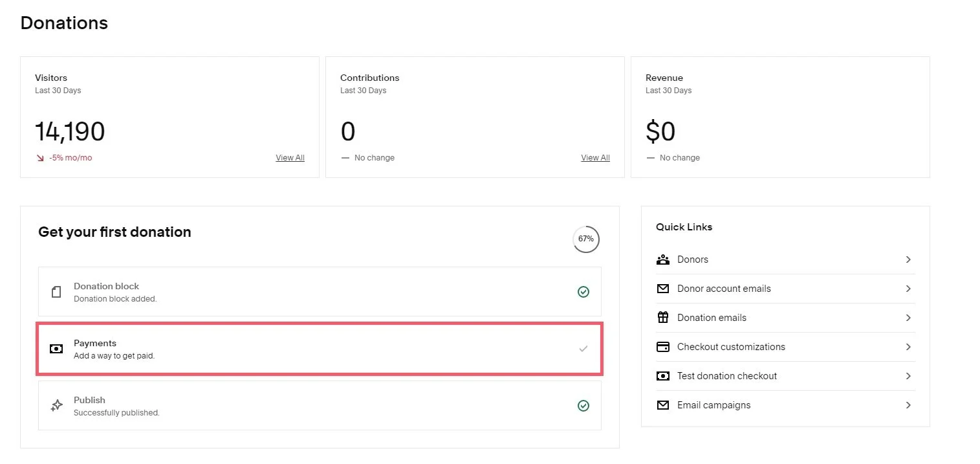Image resolution: width=980 pixels, height=464 pixels.
Task: Click the Donation emails gift icon
Action: (x=662, y=317)
